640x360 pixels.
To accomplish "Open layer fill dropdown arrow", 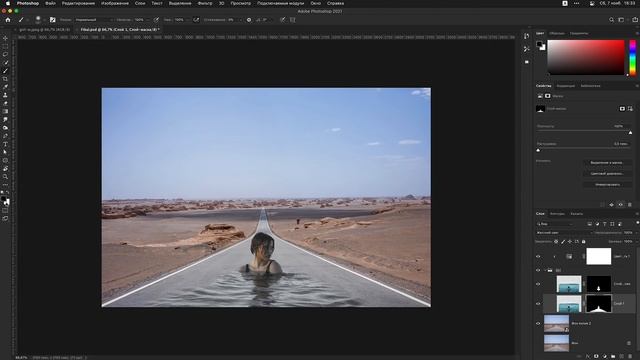I will (636, 242).
